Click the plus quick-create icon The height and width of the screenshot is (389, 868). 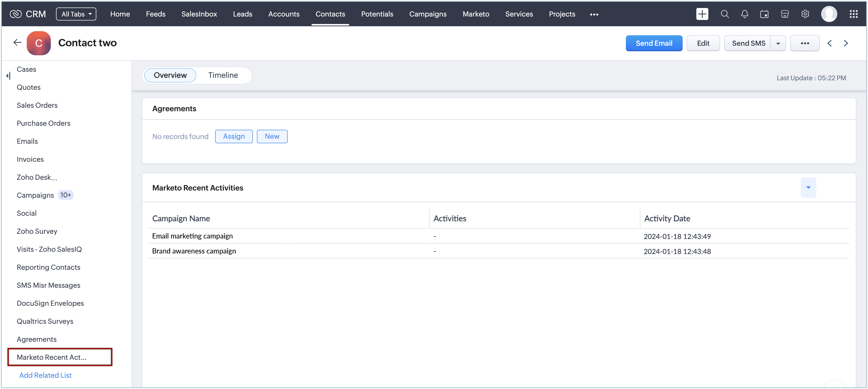702,14
